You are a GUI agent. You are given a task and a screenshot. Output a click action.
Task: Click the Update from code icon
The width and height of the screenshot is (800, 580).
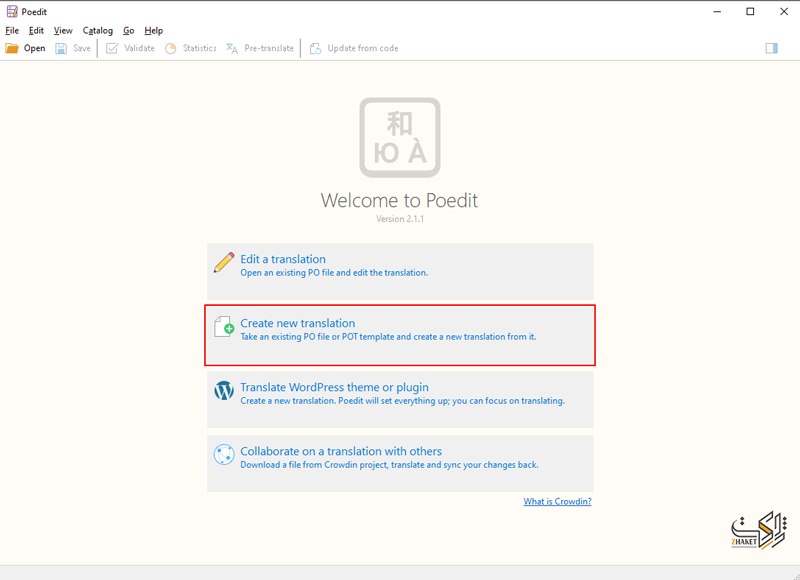[315, 48]
